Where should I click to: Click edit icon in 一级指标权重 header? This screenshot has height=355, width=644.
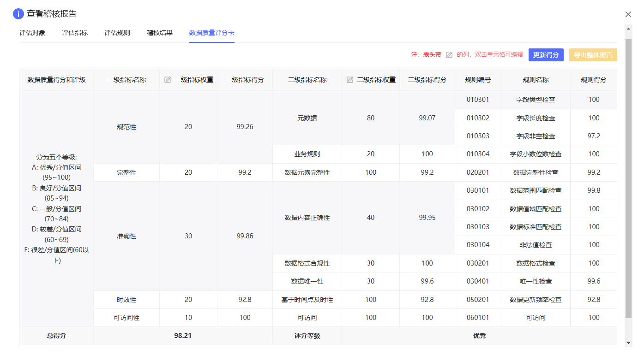[x=168, y=80]
